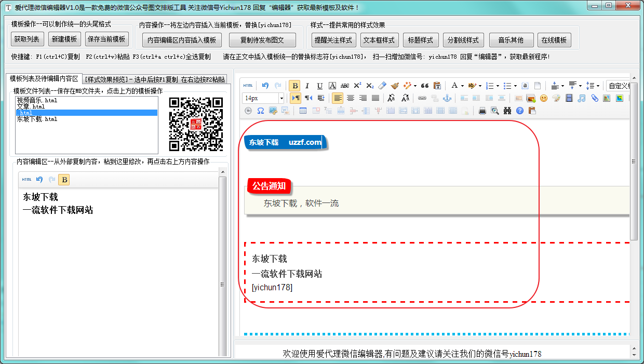Open the font color dropdown arrow
Image resolution: width=644 pixels, height=364 pixels.
click(x=462, y=86)
